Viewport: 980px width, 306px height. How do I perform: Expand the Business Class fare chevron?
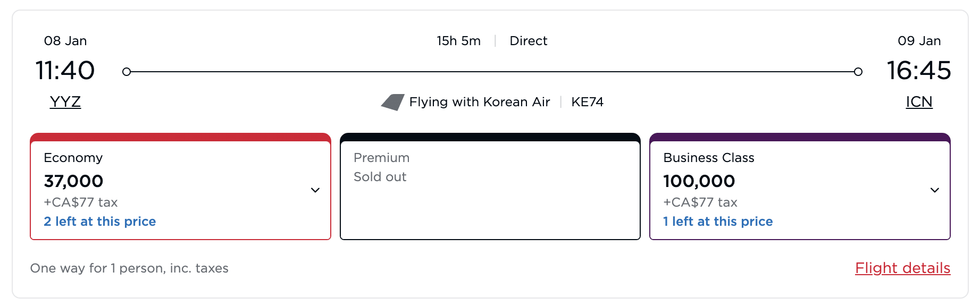tap(934, 190)
